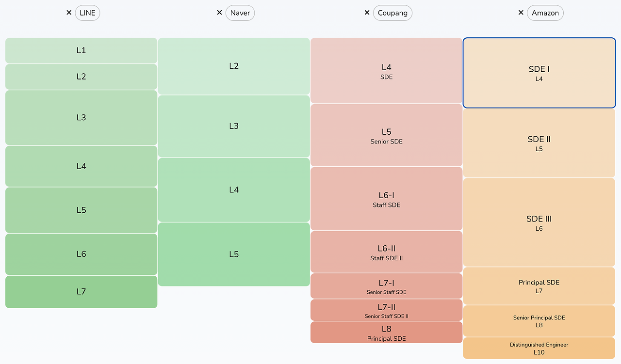Image resolution: width=621 pixels, height=364 pixels.
Task: Open Coupang L6-II Staff SDE II
Action: point(386,252)
